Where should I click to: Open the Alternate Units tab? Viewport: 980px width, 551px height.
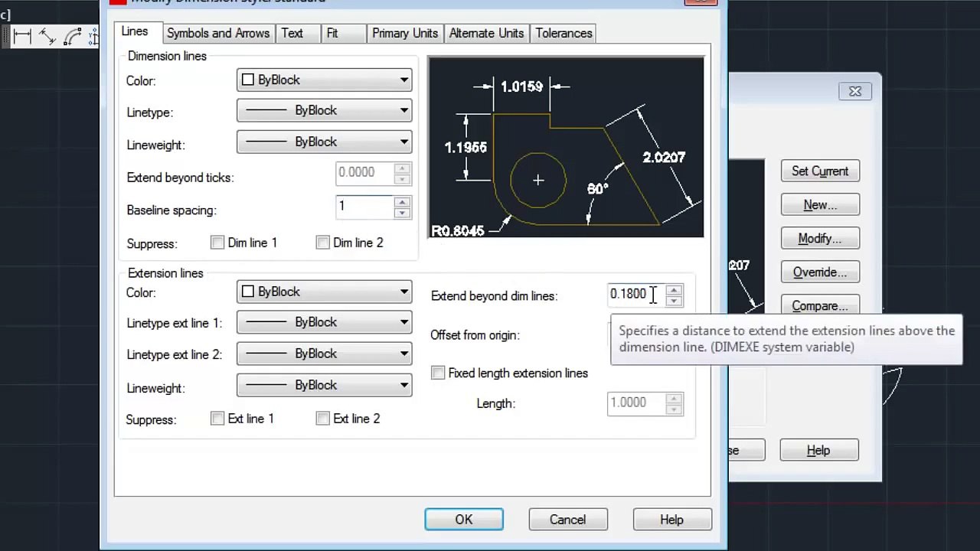[486, 34]
